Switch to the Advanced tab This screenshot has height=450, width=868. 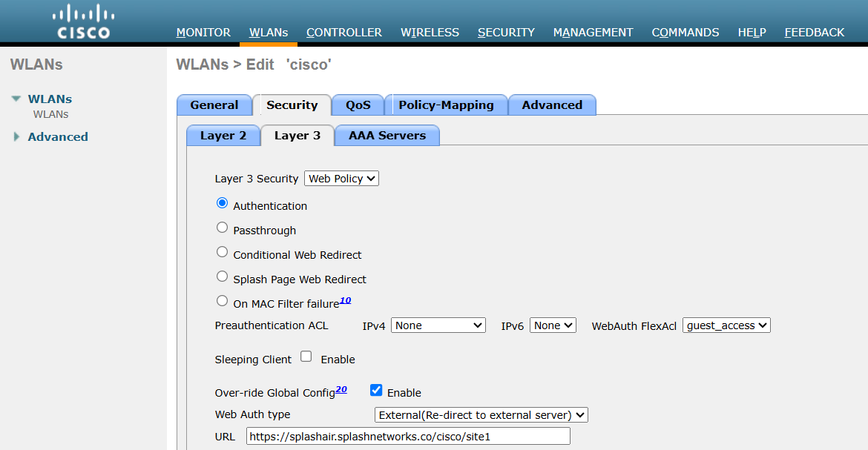coord(552,105)
